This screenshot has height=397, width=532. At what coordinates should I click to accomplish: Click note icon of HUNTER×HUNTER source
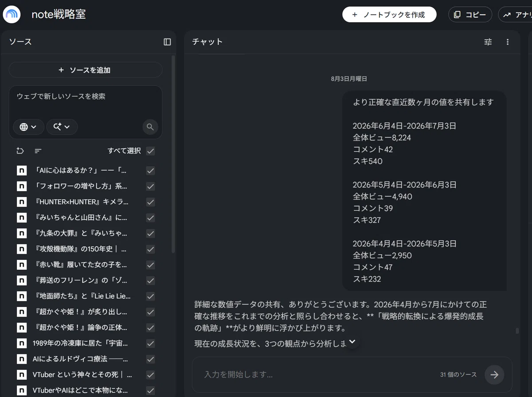[22, 202]
